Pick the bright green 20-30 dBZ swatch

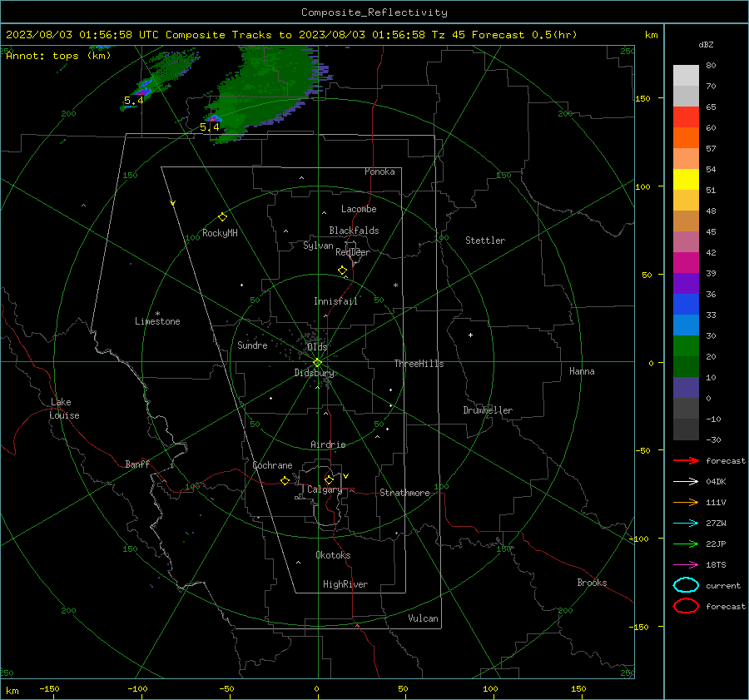686,346
